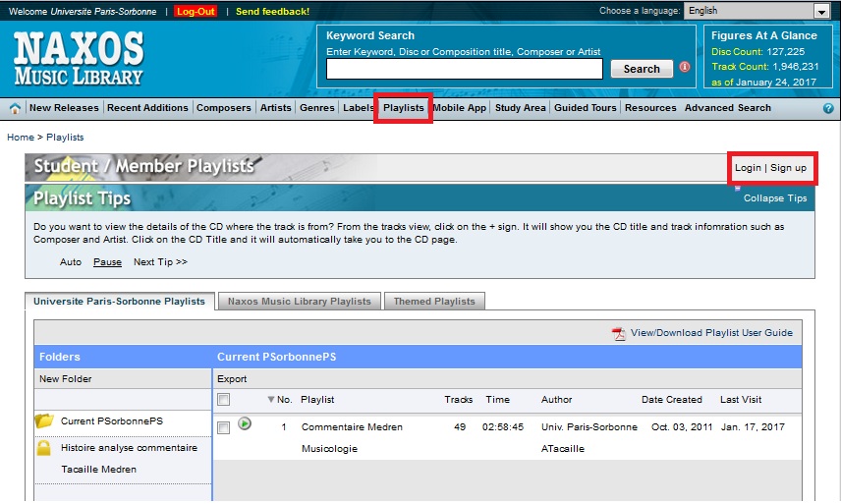Click the small collapse icon above Collapse Tips
Screen dimensions: 841x504
(738, 189)
